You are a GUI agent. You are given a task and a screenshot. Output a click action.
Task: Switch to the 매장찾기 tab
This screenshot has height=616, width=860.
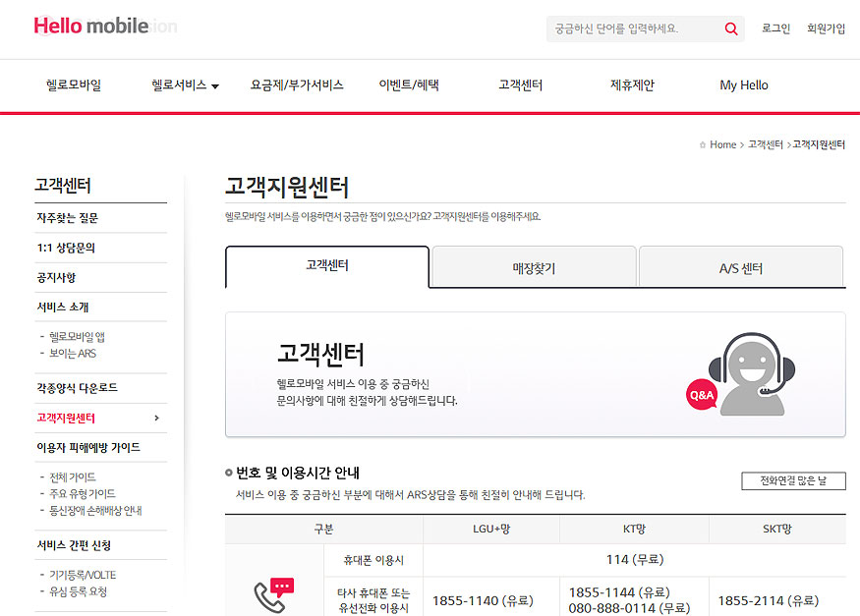[x=534, y=268]
